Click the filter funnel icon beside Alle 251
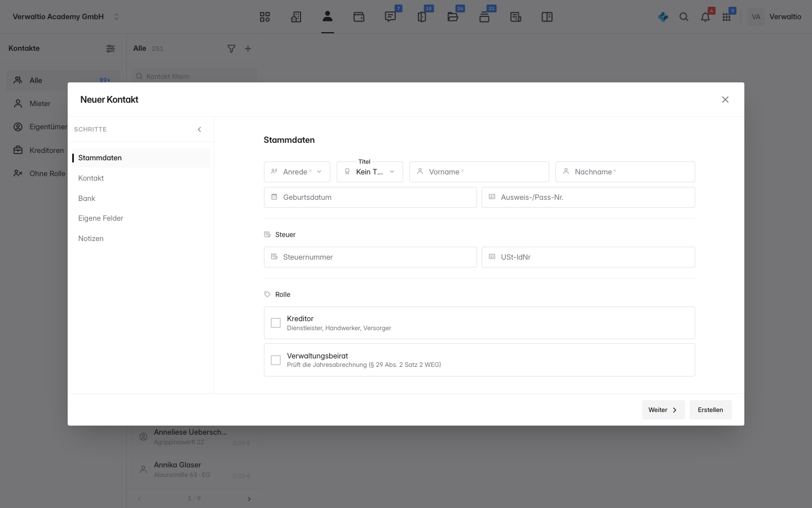This screenshot has width=812, height=508. pos(231,49)
